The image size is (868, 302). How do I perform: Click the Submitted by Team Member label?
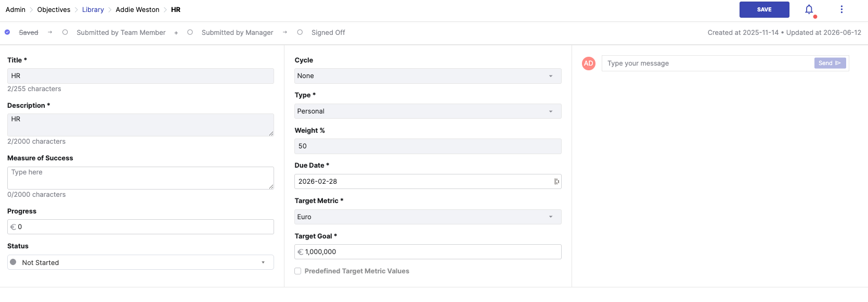pyautogui.click(x=121, y=32)
